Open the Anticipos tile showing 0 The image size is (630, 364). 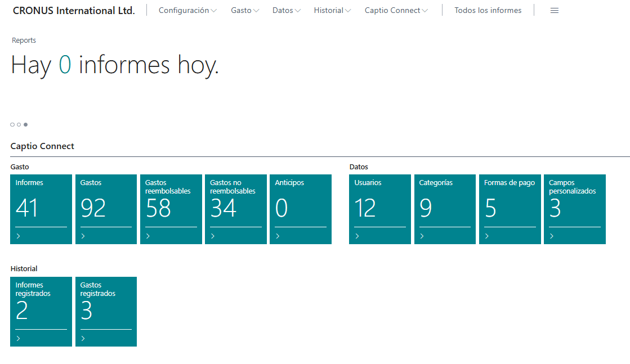click(x=301, y=208)
